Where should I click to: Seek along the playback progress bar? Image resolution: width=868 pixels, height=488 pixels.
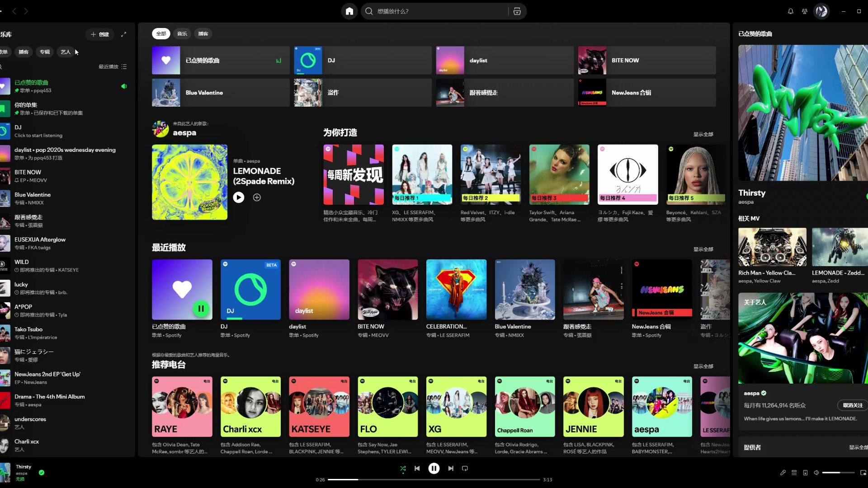tap(434, 480)
